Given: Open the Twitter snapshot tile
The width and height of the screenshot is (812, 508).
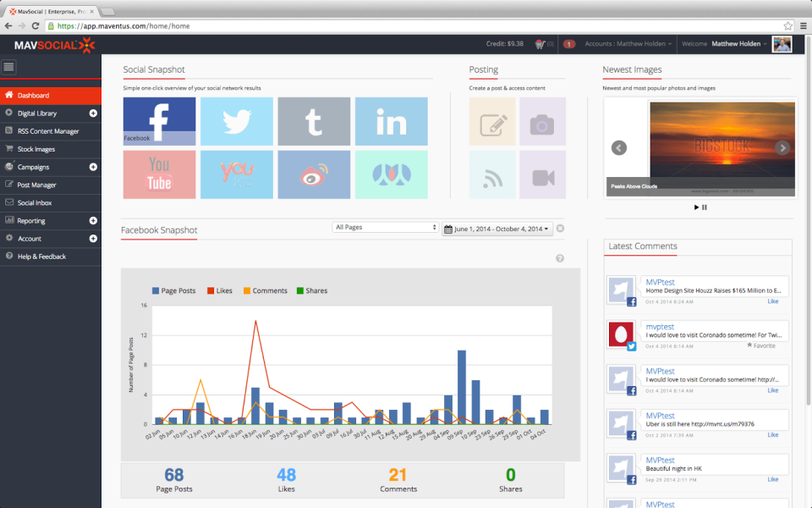Looking at the screenshot, I should pos(237,121).
